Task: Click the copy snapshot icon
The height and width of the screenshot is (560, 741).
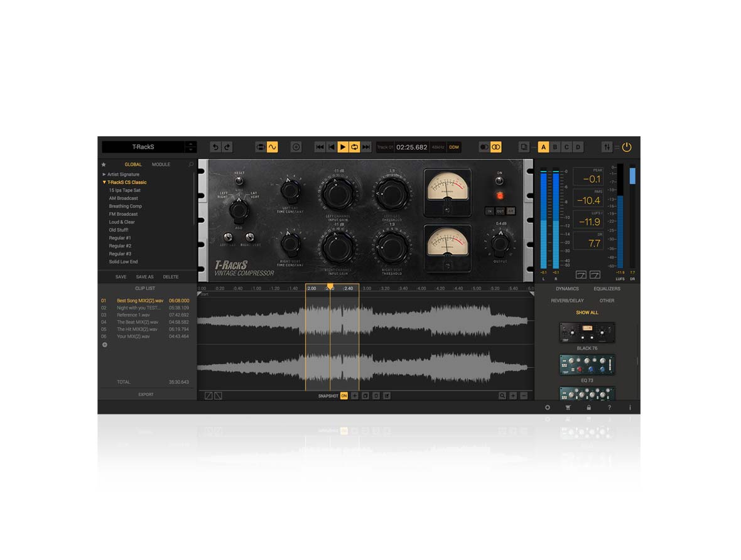Action: 365,396
